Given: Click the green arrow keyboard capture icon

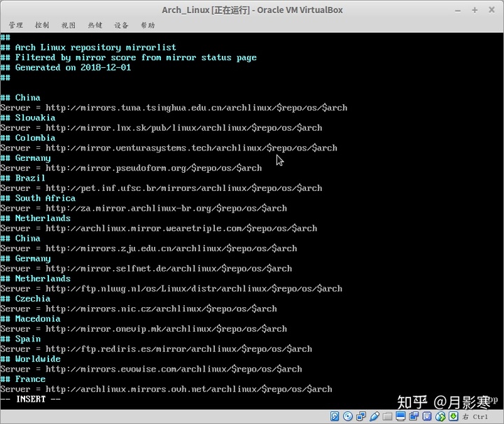Looking at the screenshot, I should pos(453,416).
